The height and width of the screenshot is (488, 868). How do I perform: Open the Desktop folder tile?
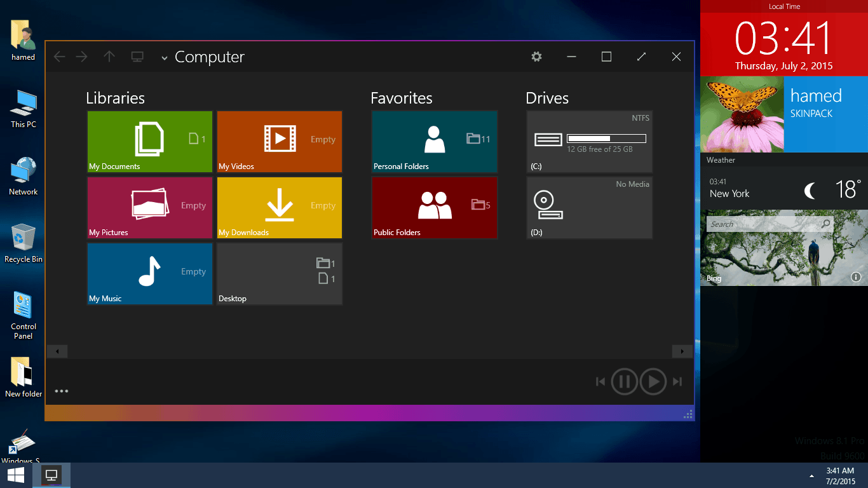pyautogui.click(x=279, y=274)
